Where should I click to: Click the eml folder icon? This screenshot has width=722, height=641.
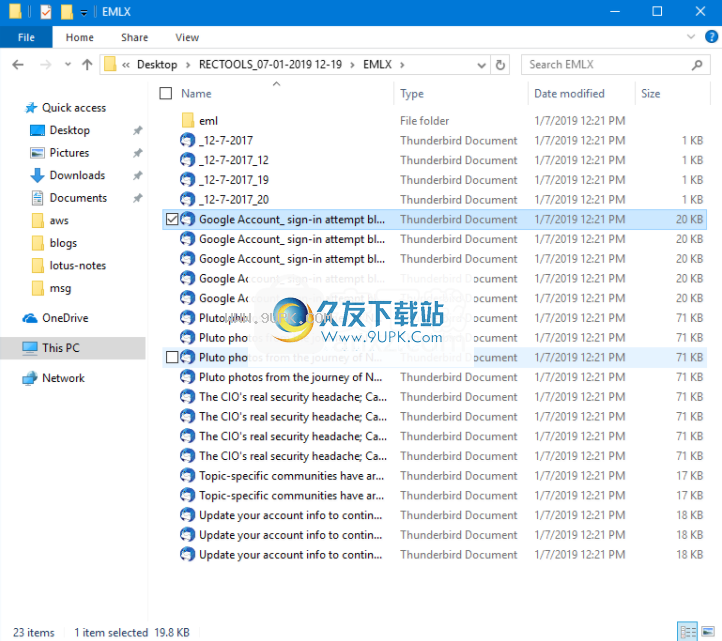coord(187,121)
